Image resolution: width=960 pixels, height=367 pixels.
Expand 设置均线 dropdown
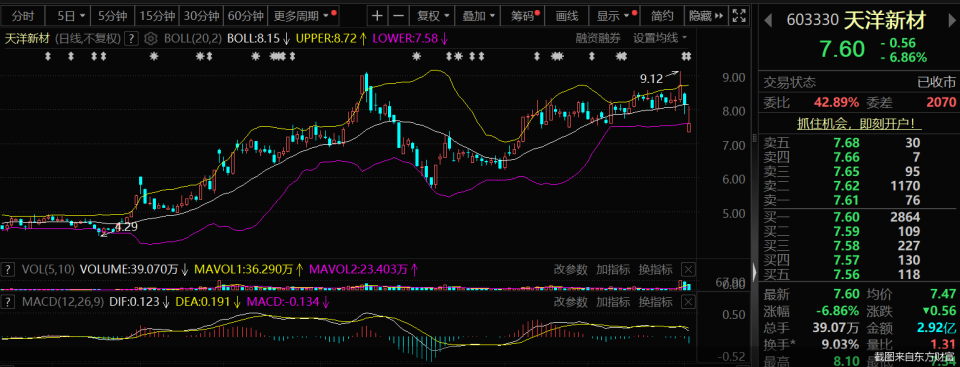[x=659, y=38]
